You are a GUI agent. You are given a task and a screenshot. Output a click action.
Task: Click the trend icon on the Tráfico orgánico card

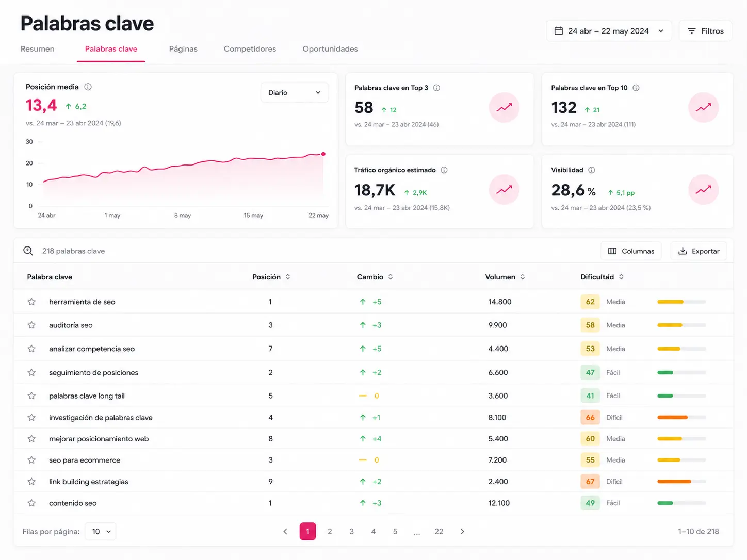[x=504, y=190]
